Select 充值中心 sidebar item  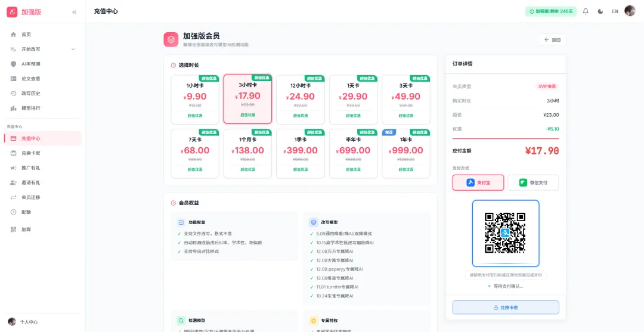coord(43,138)
